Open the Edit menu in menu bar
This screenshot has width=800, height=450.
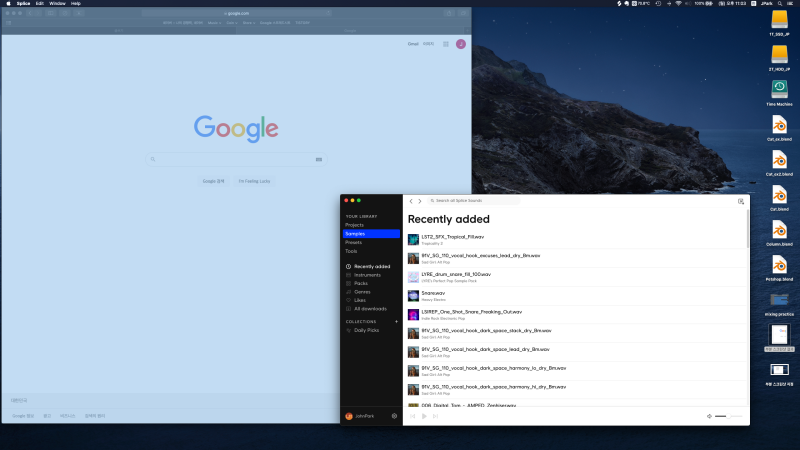(x=39, y=3)
